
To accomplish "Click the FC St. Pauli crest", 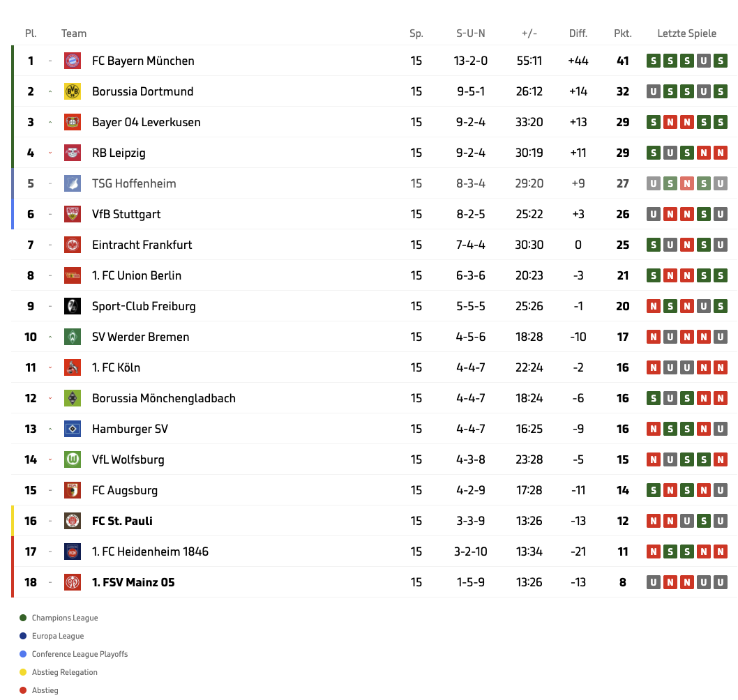I will click(73, 521).
